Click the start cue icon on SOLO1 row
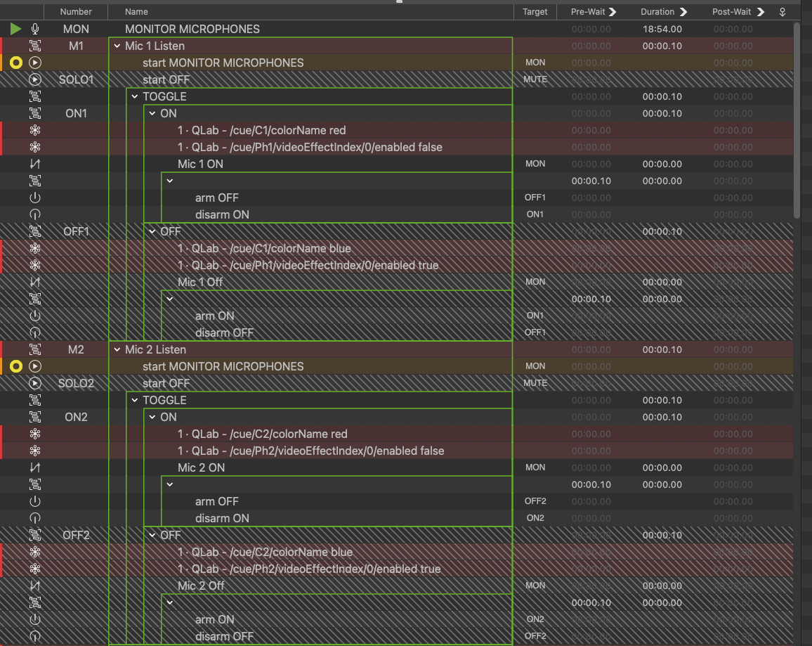Screen dimensions: 812x646 tap(35, 79)
